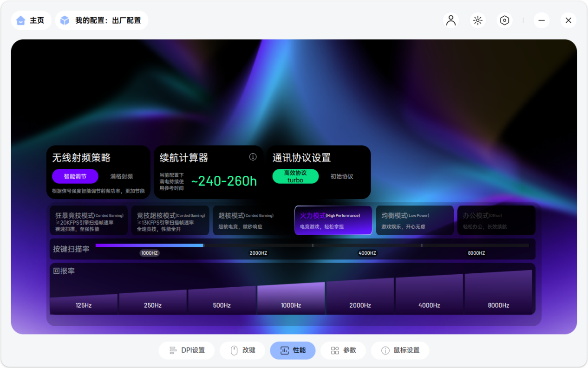This screenshot has height=368, width=588.
Task: Activate 狂暴竞技模式 gaming mode
Action: pos(88,220)
